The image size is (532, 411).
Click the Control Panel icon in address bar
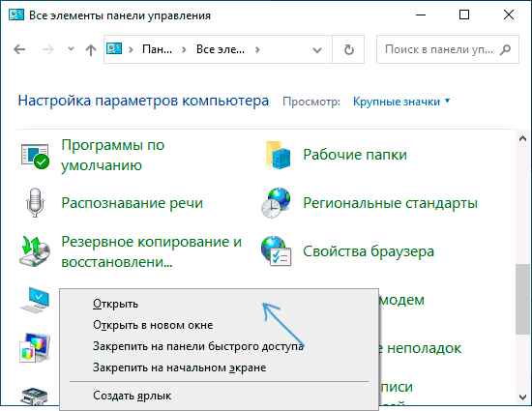pos(114,48)
